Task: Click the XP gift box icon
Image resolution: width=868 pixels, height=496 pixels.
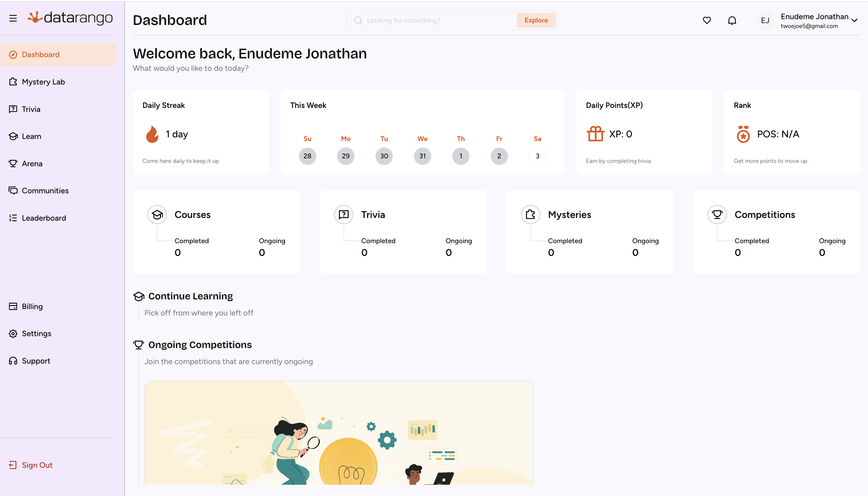Action: tap(595, 134)
